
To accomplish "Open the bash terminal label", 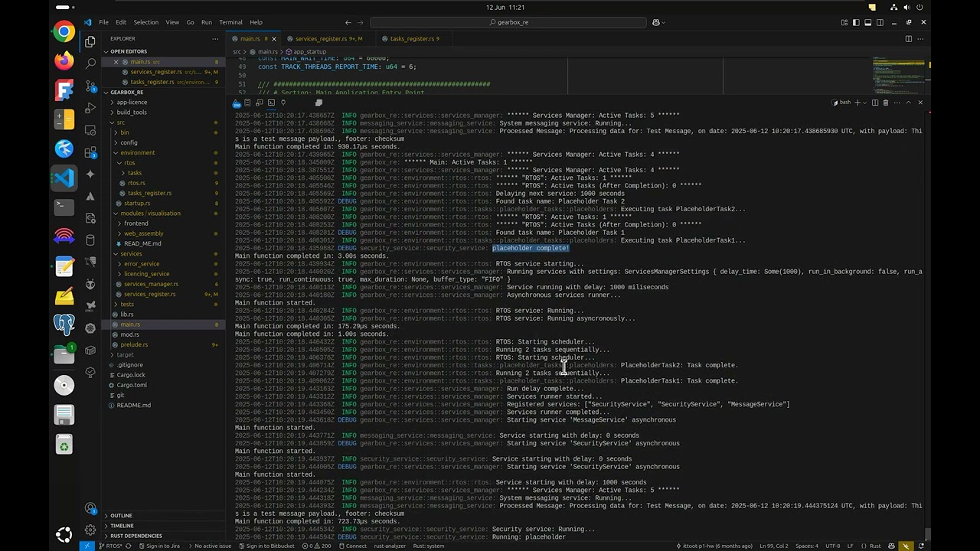I will [840, 103].
